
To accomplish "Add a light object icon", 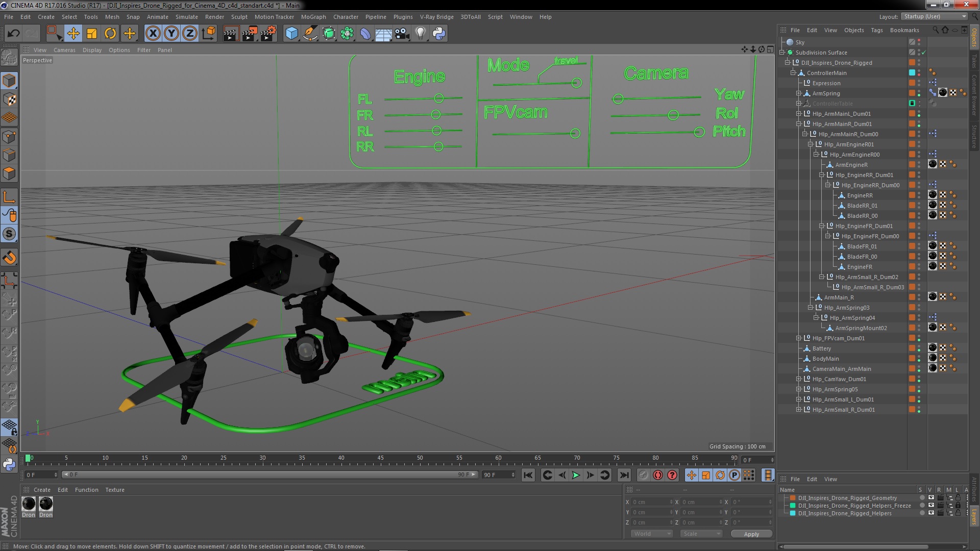I will pyautogui.click(x=420, y=34).
